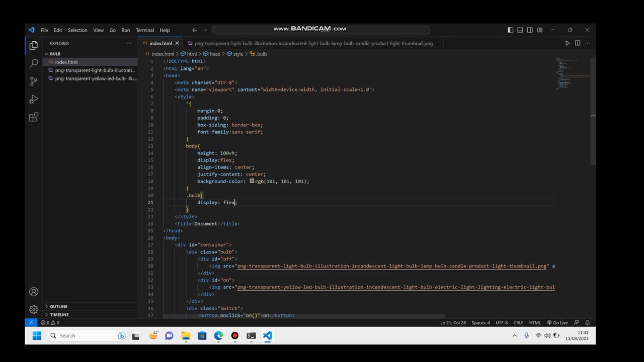Switch to the png-transparent-light-bulb thumbnail.png tab
This screenshot has height=362, width=644.
click(313, 43)
